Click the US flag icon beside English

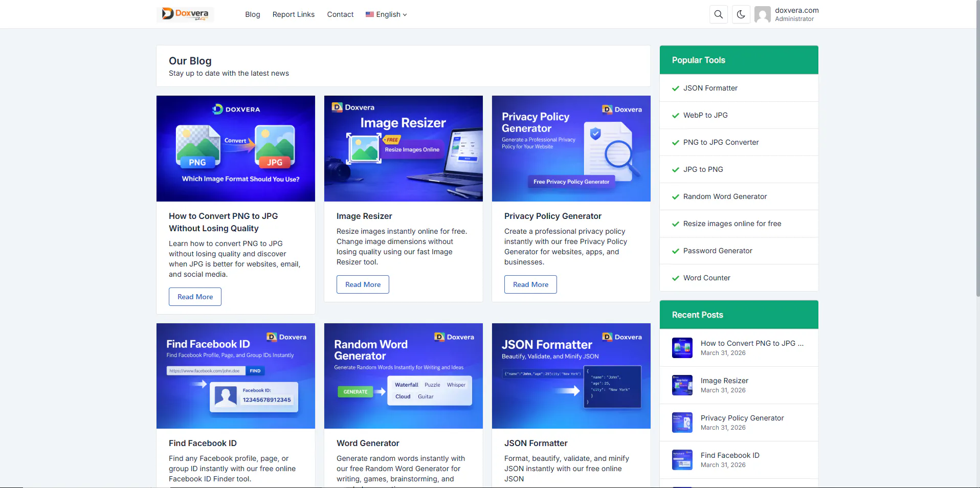click(x=370, y=14)
